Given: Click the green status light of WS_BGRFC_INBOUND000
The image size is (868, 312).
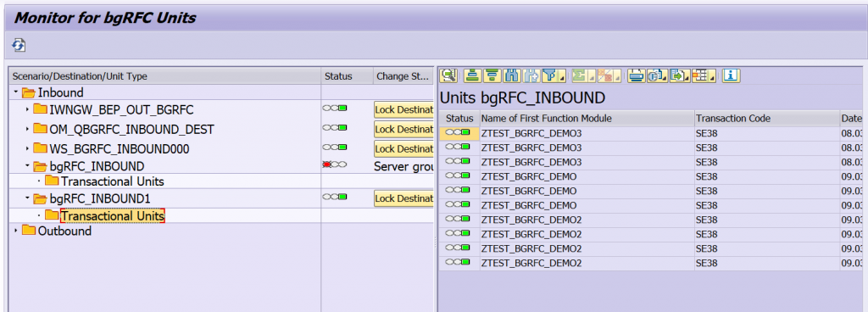Looking at the screenshot, I should tap(342, 148).
